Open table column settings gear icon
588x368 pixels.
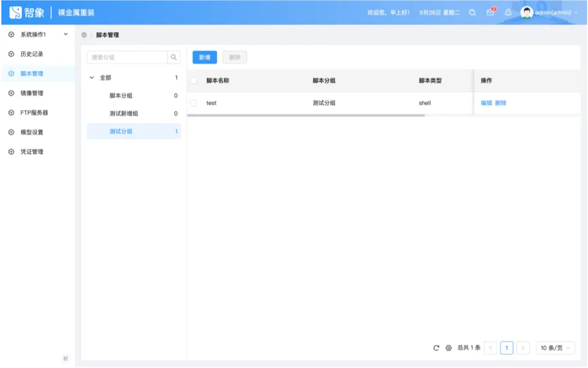(x=448, y=348)
